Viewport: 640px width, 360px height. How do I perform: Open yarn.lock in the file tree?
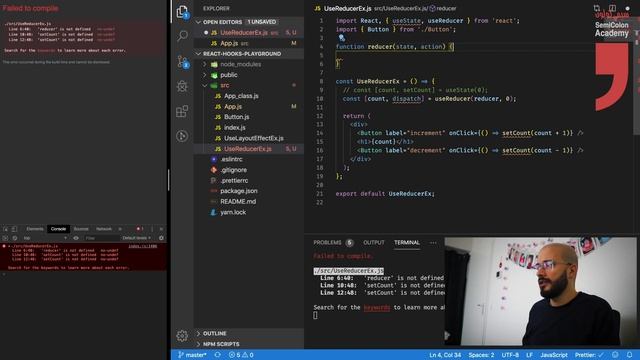[249, 212]
